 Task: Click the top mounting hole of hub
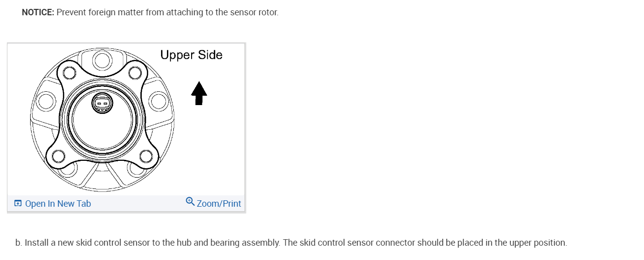point(102,60)
